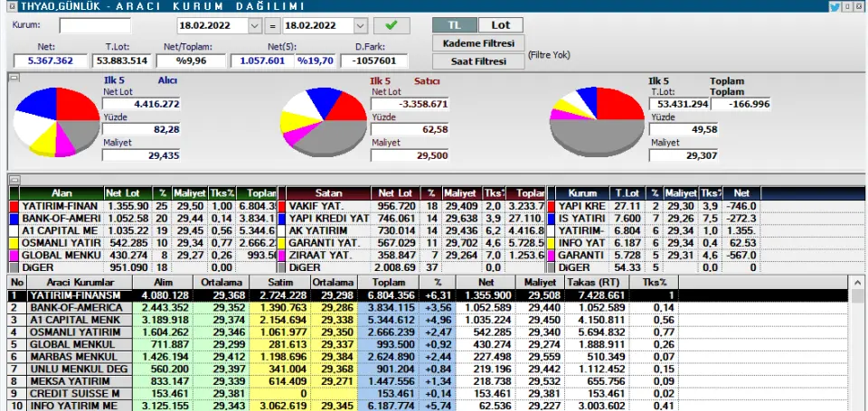Open the Kademe Filtresi filter
Image resolution: width=868 pixels, height=411 pixels.
[x=478, y=43]
